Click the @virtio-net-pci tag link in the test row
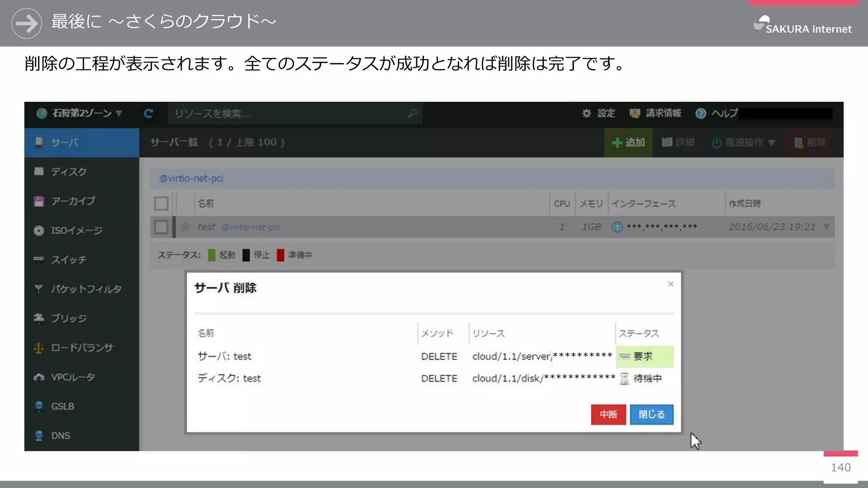This screenshot has width=868, height=488. click(251, 227)
